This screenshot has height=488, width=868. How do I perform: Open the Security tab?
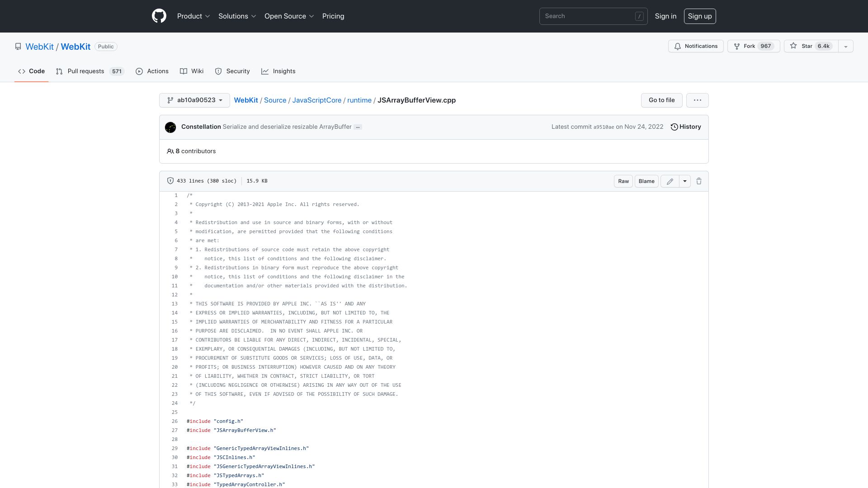point(232,71)
